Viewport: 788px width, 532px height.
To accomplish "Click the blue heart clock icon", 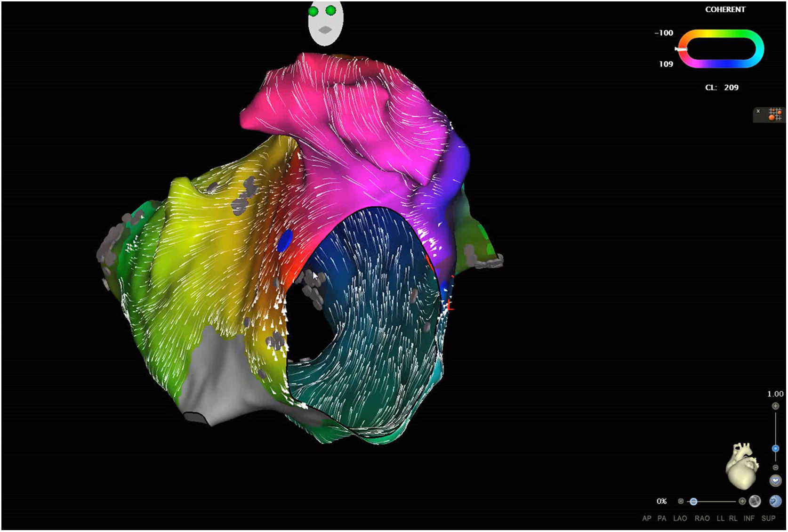I will (775, 501).
